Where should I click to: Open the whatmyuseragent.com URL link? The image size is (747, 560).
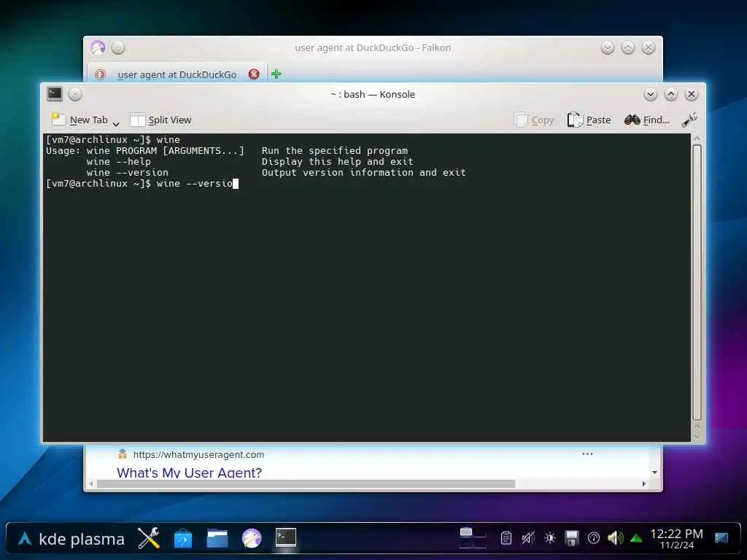198,454
